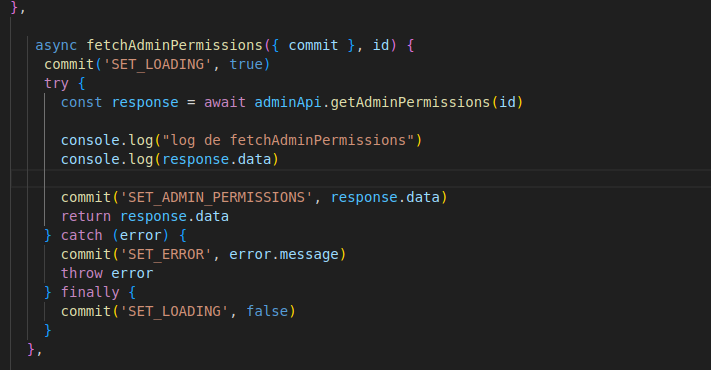This screenshot has height=370, width=711.
Task: Click the try keyword
Action: 56,83
